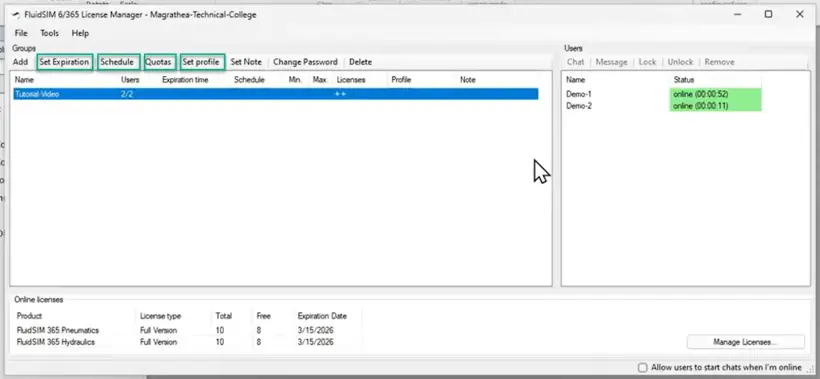The width and height of the screenshot is (820, 379).
Task: Sort groups by the Name column header
Action: click(x=25, y=80)
